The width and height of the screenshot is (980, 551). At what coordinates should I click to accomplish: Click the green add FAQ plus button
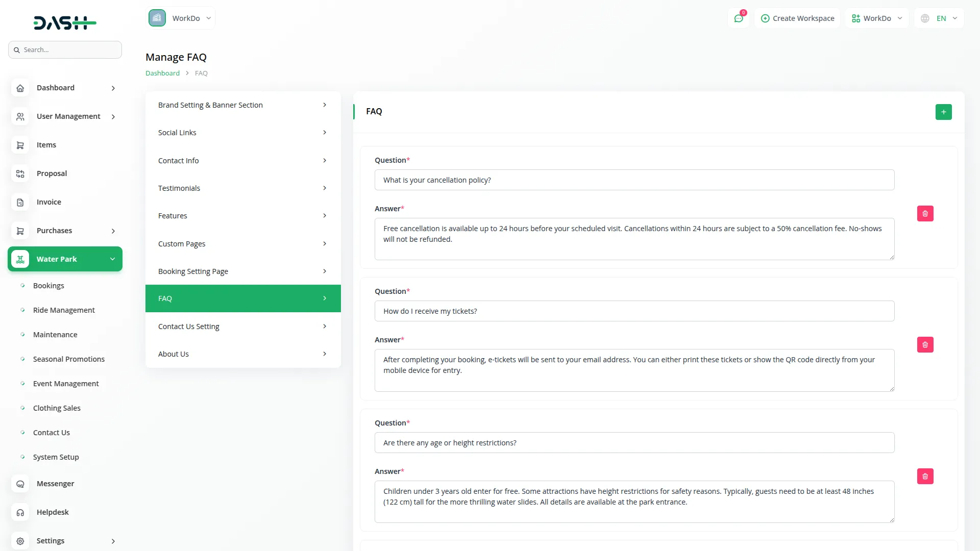(x=943, y=112)
